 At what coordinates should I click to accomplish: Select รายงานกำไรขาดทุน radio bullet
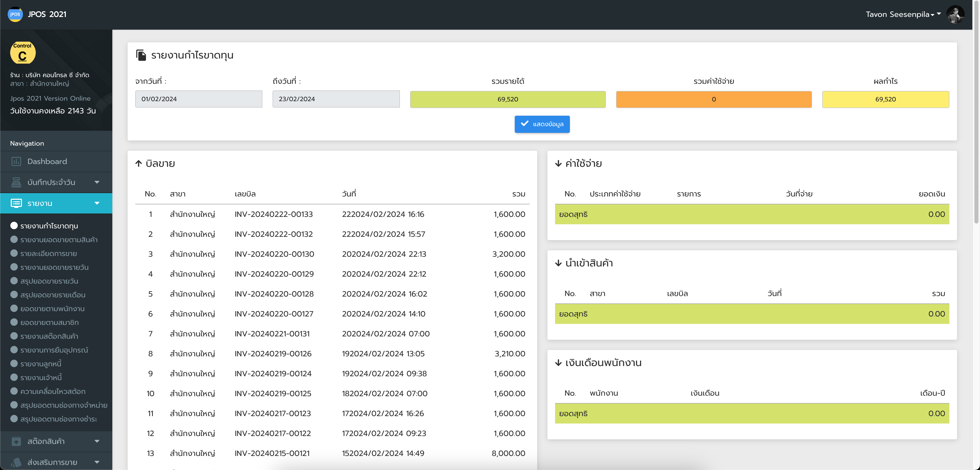tap(14, 226)
